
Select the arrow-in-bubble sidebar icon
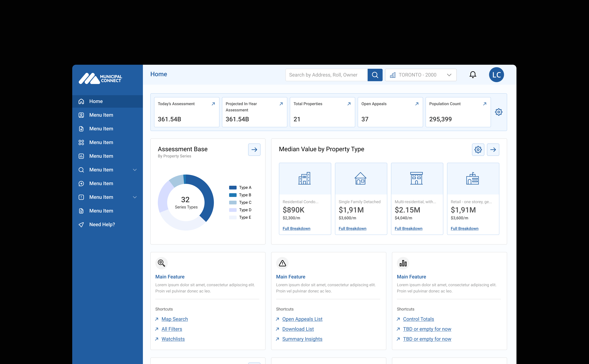[x=81, y=183]
